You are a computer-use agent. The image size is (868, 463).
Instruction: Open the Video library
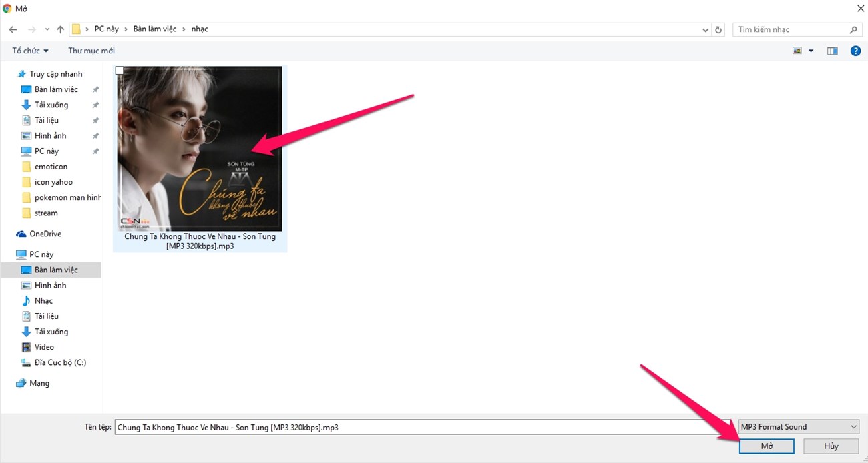[44, 347]
